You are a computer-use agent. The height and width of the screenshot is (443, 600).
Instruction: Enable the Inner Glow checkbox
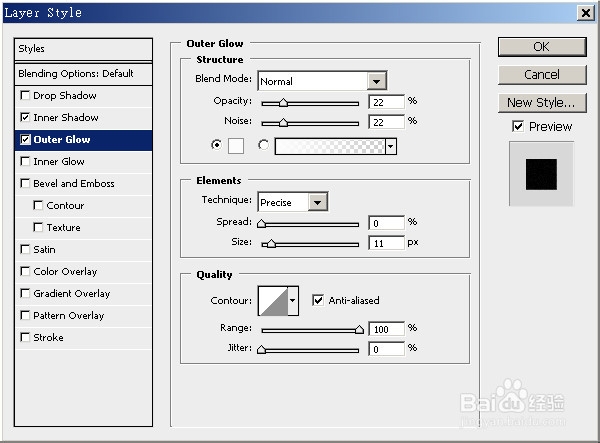click(x=25, y=161)
